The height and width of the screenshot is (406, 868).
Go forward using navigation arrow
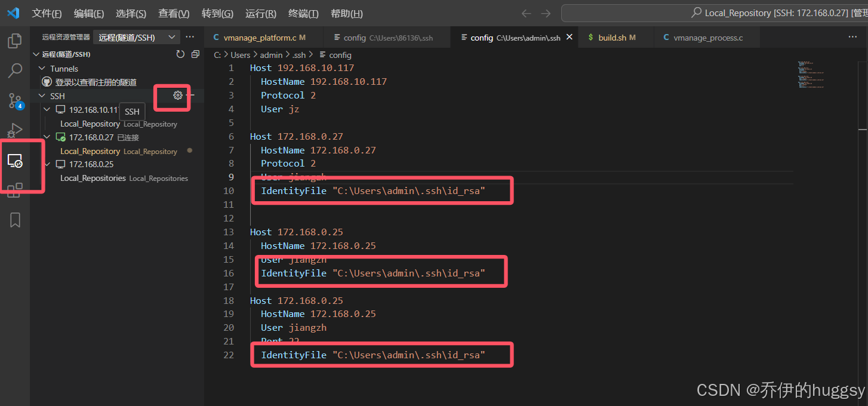click(x=546, y=13)
